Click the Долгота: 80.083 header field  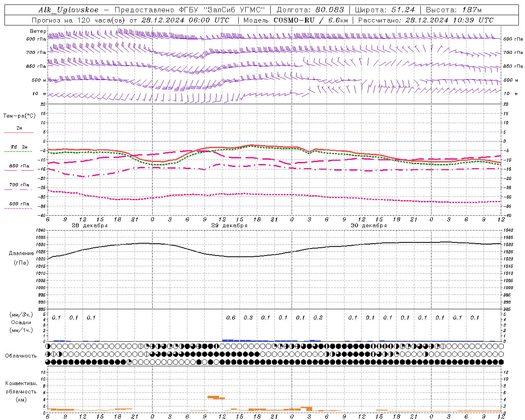click(310, 10)
